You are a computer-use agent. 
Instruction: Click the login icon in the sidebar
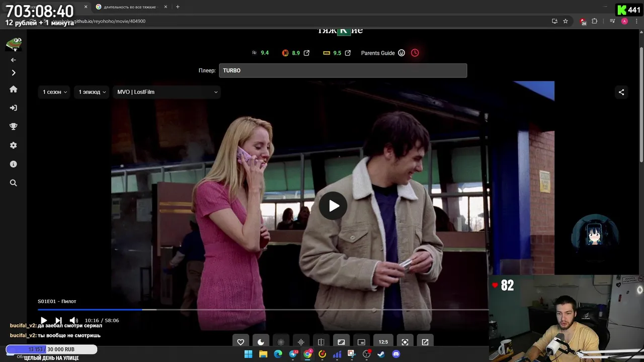14,108
